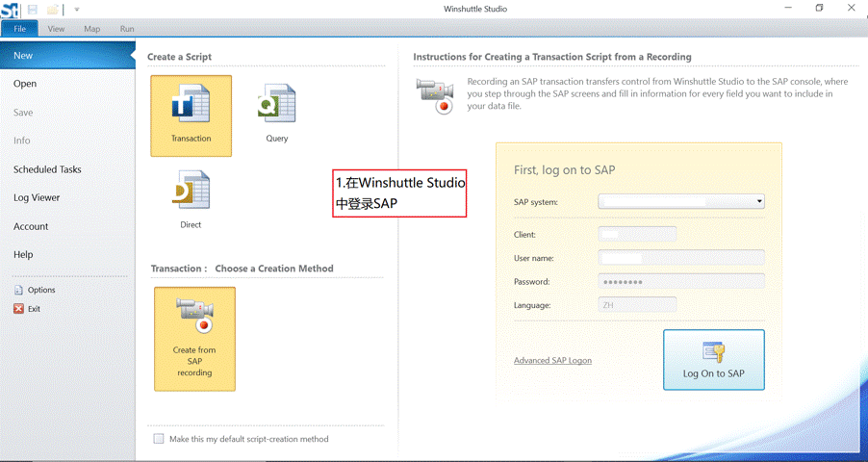868x462 pixels.
Task: Click the red Exit icon in sidebar
Action: 19,309
